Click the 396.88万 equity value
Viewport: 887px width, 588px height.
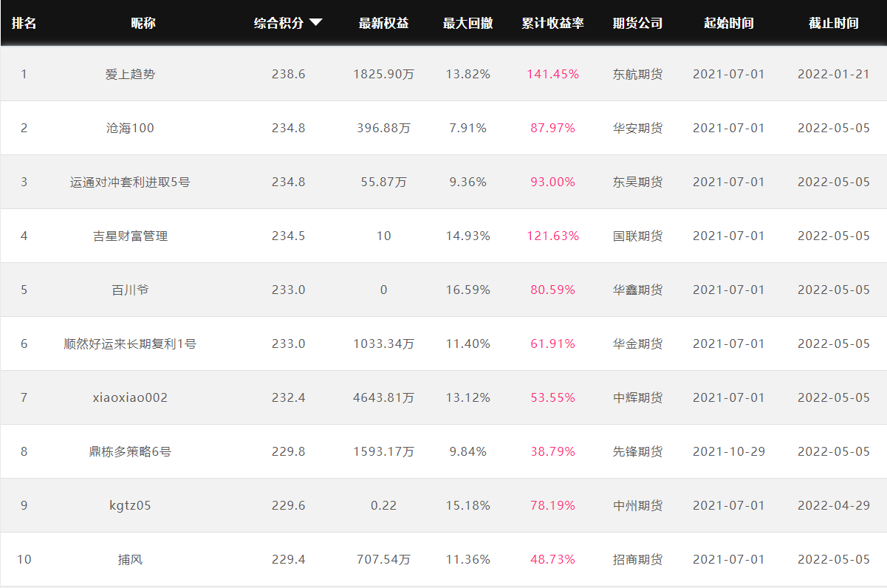coord(383,128)
